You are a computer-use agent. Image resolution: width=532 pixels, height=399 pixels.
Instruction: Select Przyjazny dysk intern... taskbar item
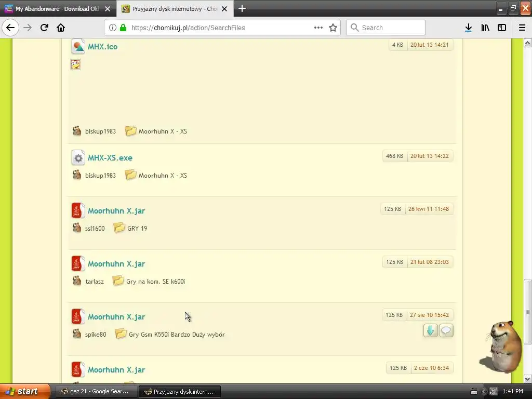point(180,391)
